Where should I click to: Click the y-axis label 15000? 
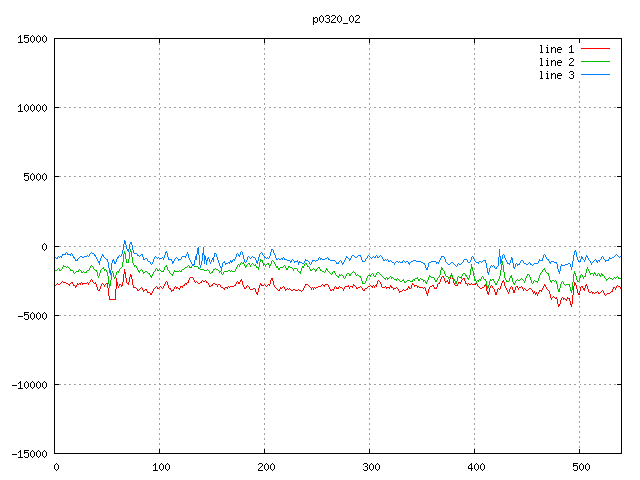click(x=32, y=39)
